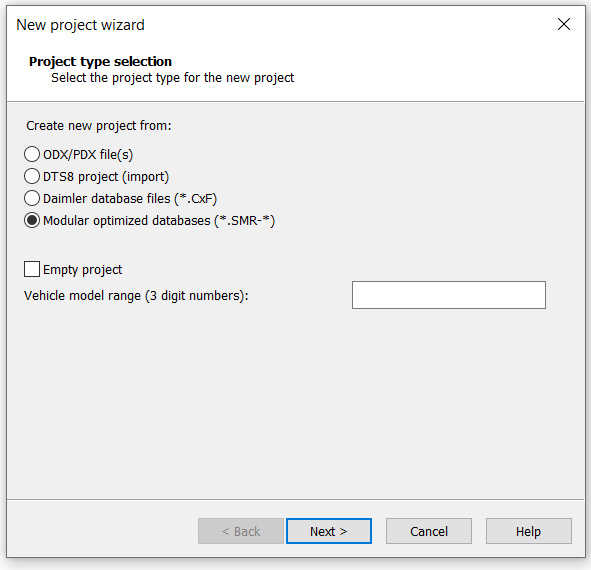Click the 'DTS8 project (import)' label text
The height and width of the screenshot is (570, 591).
(106, 176)
